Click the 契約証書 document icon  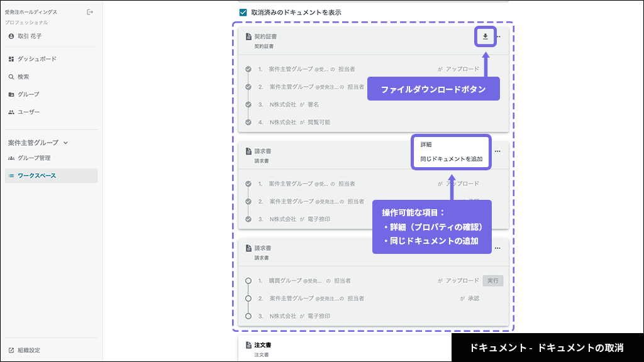[248, 36]
